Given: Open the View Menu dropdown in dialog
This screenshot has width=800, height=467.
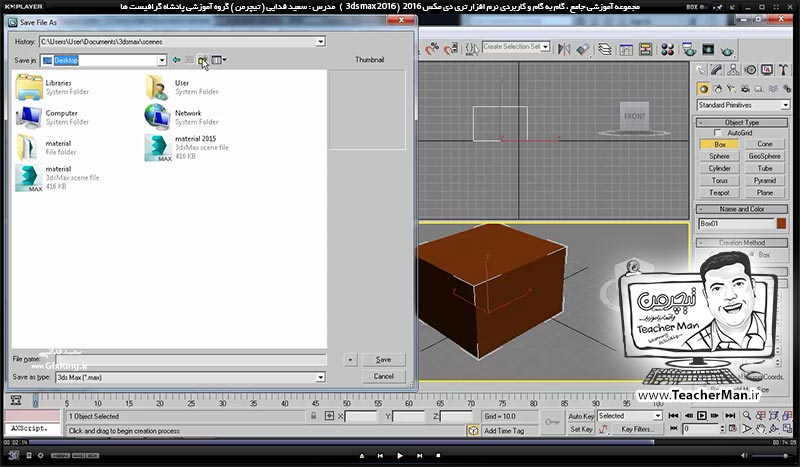Looking at the screenshot, I should coord(219,60).
